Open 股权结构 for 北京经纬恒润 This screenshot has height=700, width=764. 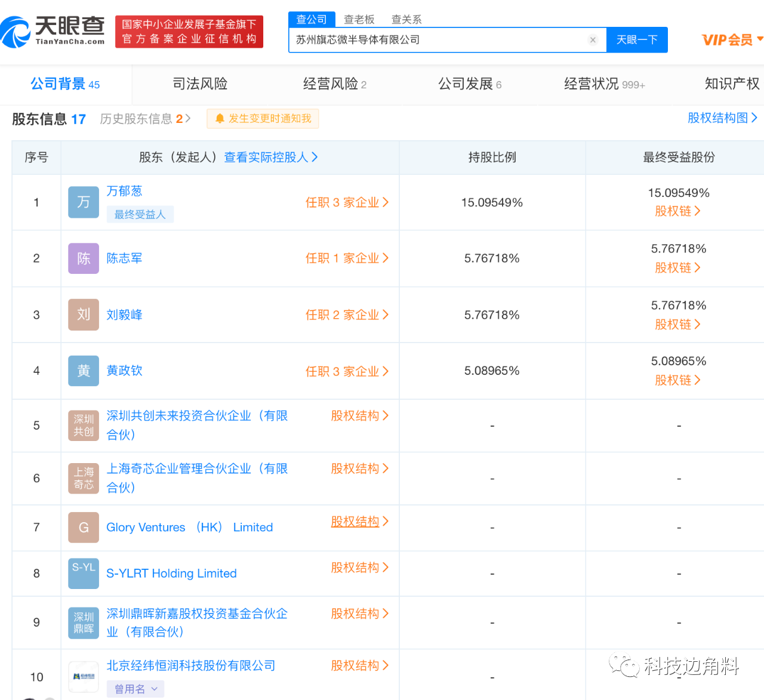360,666
